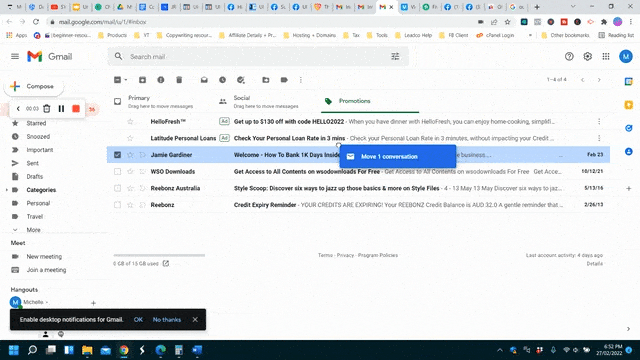
Task: Open the select dropdown arrow beside checkbox
Action: click(126, 80)
